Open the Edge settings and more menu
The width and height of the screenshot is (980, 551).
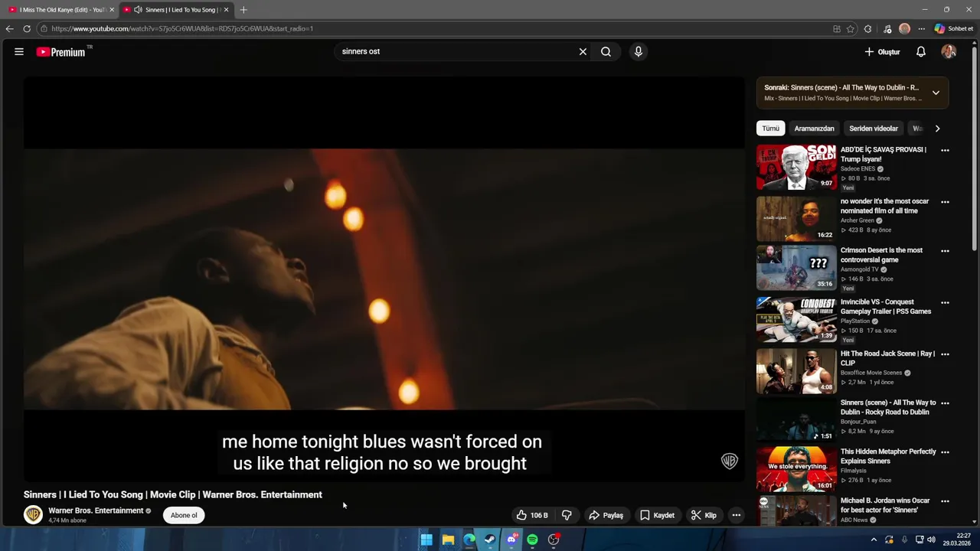point(922,29)
